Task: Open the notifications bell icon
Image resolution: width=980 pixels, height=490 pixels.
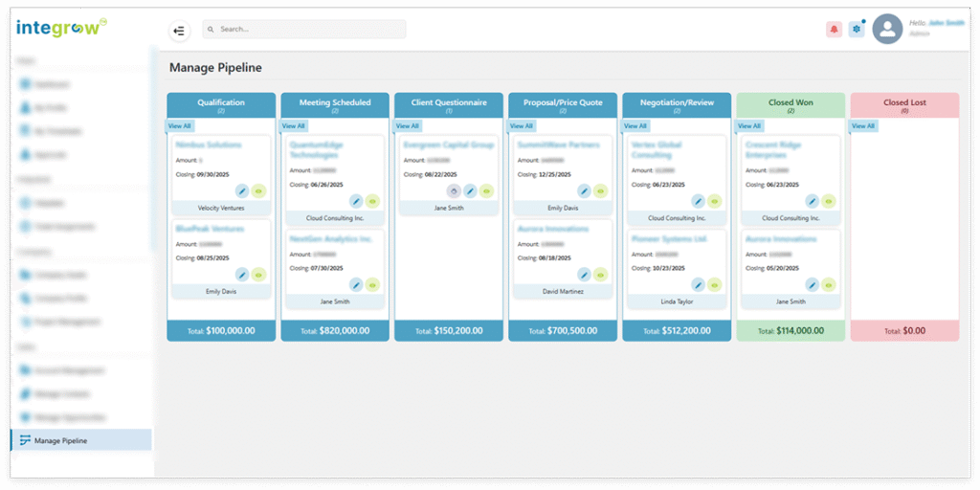Action: (834, 30)
